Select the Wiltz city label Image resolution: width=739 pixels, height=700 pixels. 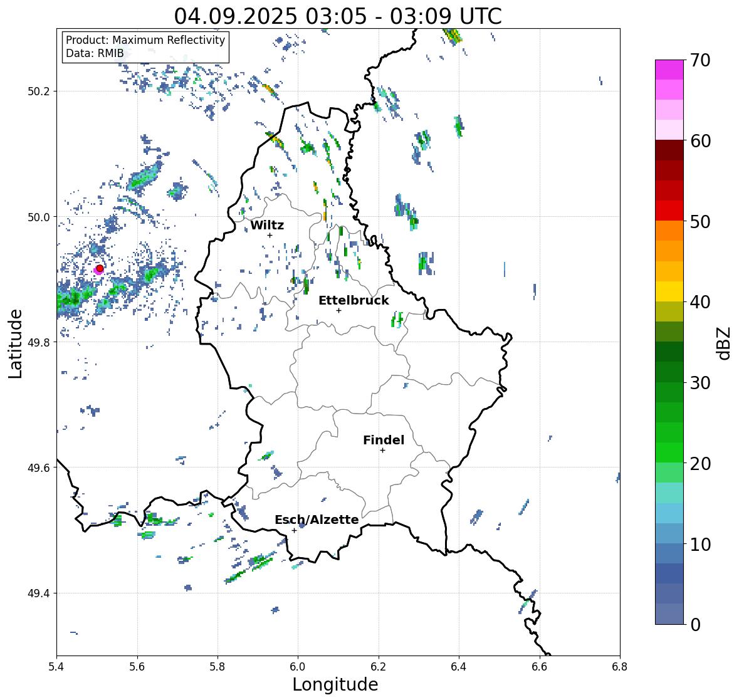(267, 225)
